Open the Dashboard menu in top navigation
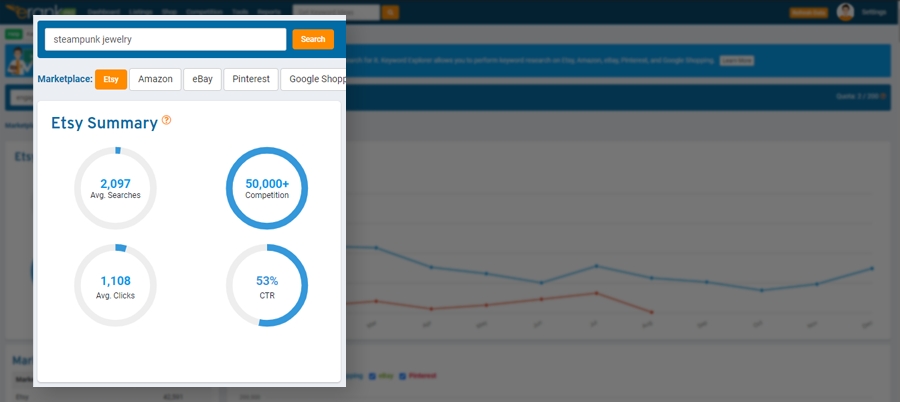900x402 pixels. 104,12
